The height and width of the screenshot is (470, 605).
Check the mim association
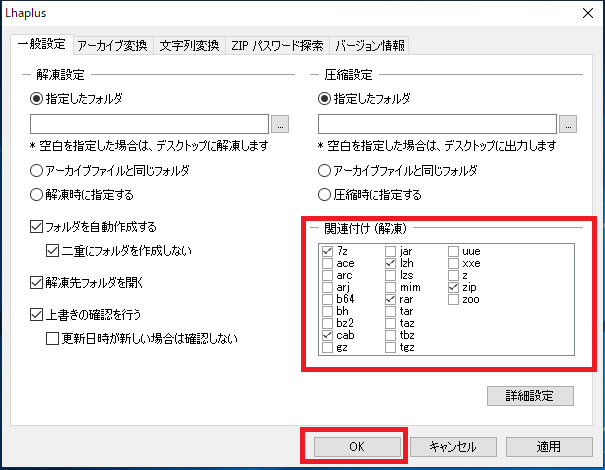point(390,287)
